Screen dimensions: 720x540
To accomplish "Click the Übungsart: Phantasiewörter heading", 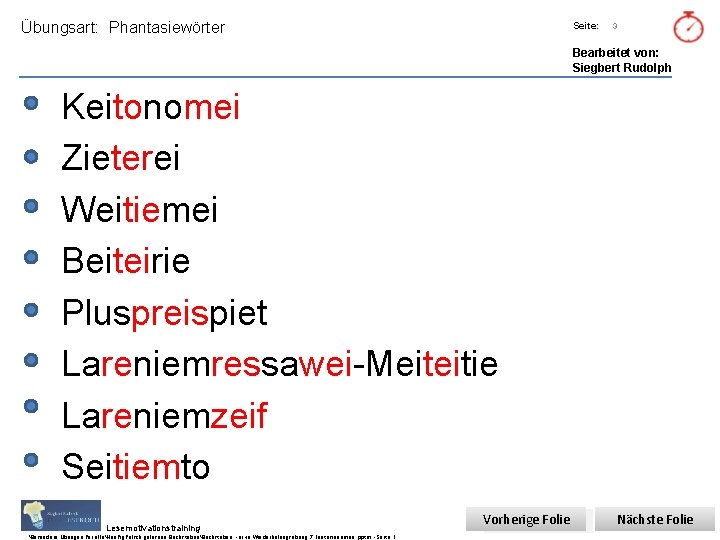I will point(123,28).
